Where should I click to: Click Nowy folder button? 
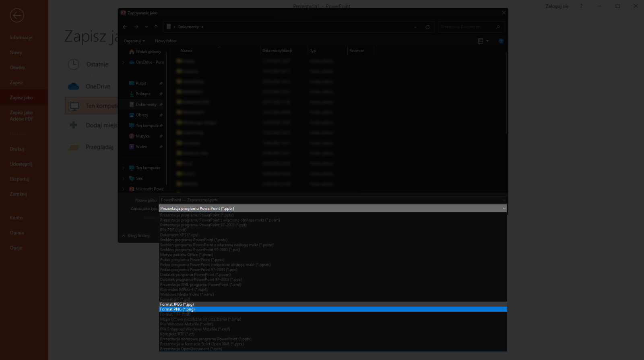pyautogui.click(x=166, y=41)
